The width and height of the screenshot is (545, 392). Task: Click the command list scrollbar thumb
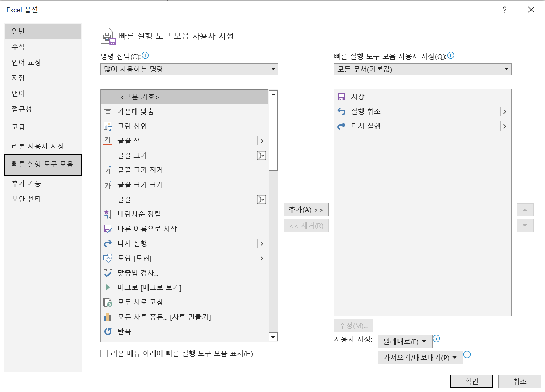[x=273, y=135]
